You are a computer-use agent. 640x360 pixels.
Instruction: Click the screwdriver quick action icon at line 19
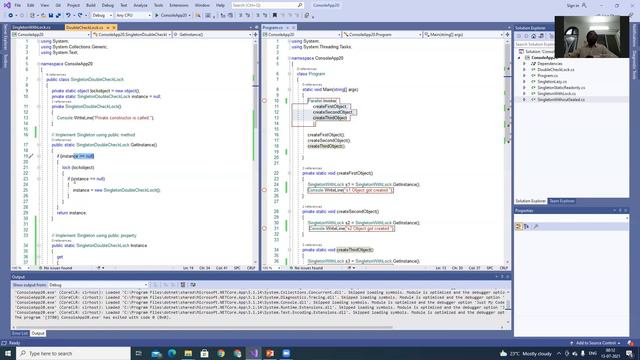pyautogui.click(x=31, y=156)
